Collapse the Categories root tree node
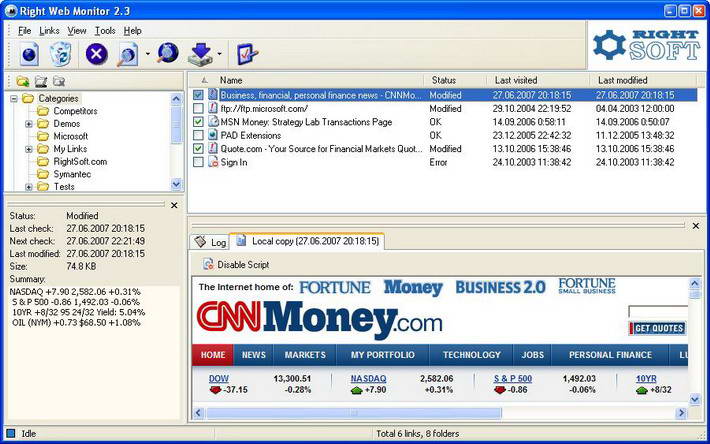 pos(14,98)
